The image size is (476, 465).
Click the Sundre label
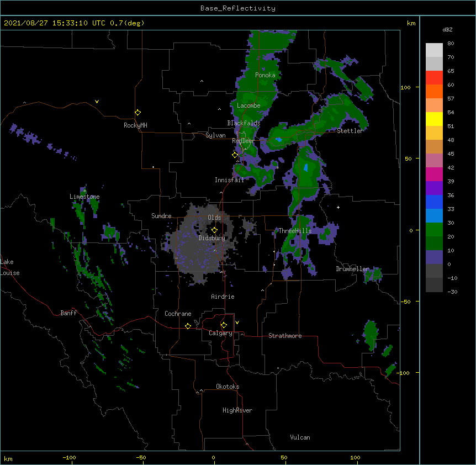(x=161, y=216)
